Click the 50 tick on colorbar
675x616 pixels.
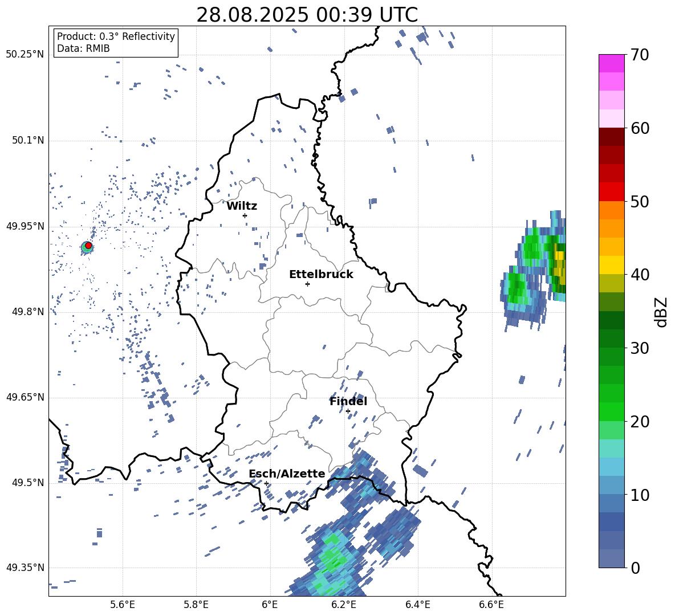tap(640, 201)
